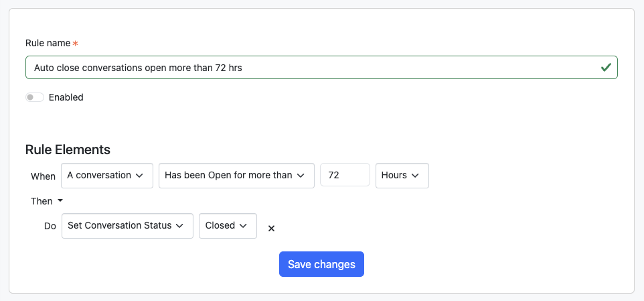Click the Then label

42,201
